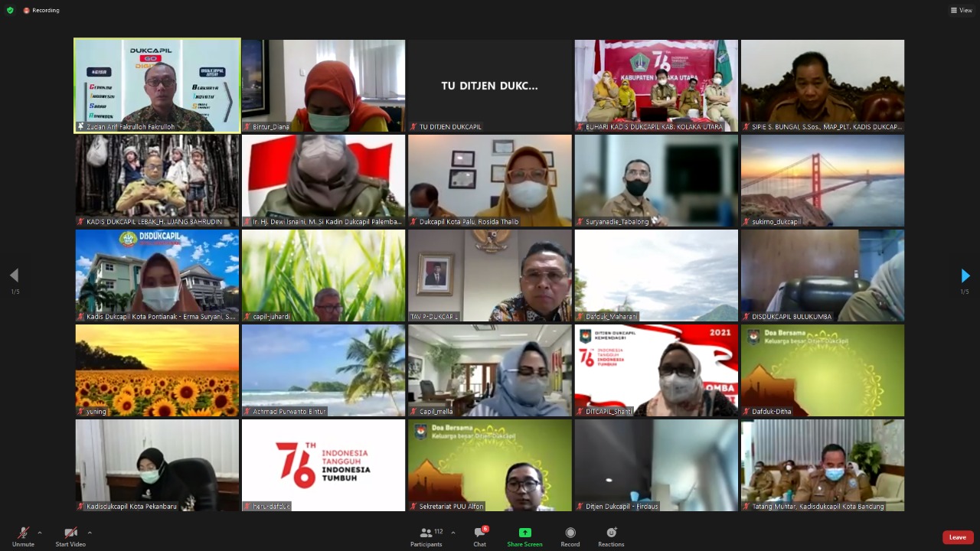Toggle meeting recording with Record

pyautogui.click(x=570, y=536)
